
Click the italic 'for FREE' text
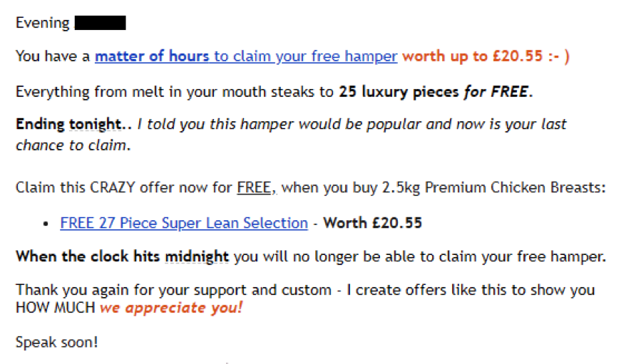pyautogui.click(x=496, y=92)
